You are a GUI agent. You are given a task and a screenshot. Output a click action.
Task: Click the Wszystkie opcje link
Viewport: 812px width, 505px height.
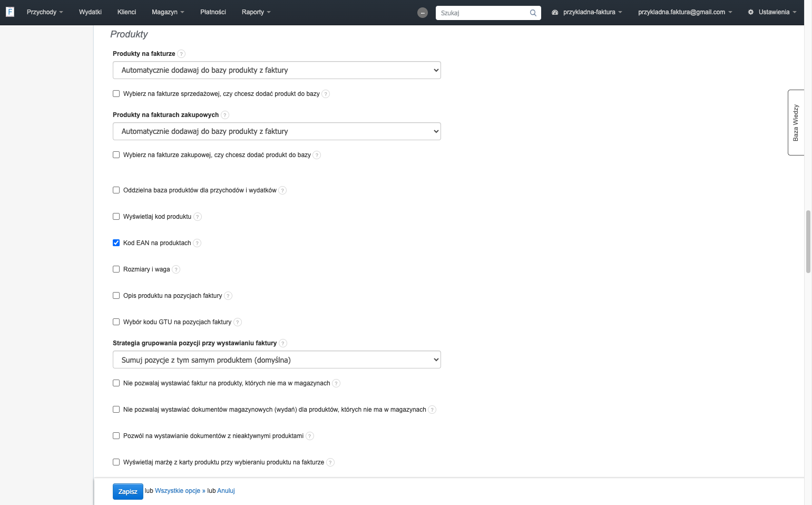pyautogui.click(x=180, y=491)
